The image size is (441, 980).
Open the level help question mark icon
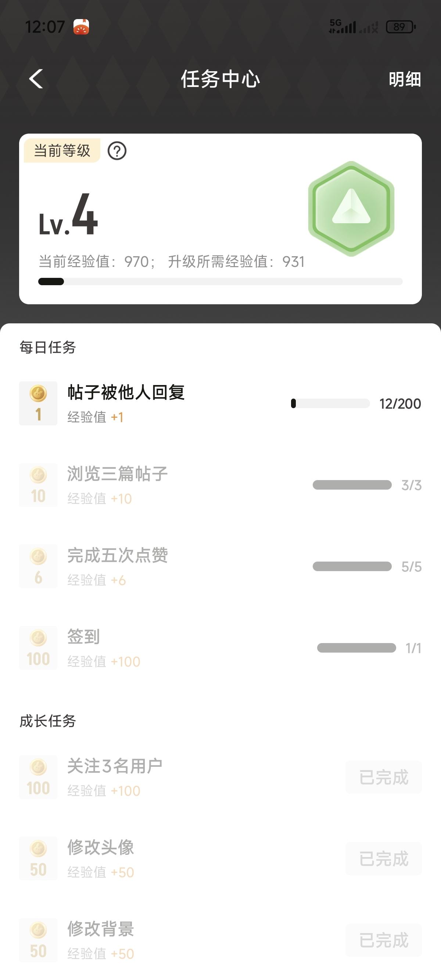117,151
